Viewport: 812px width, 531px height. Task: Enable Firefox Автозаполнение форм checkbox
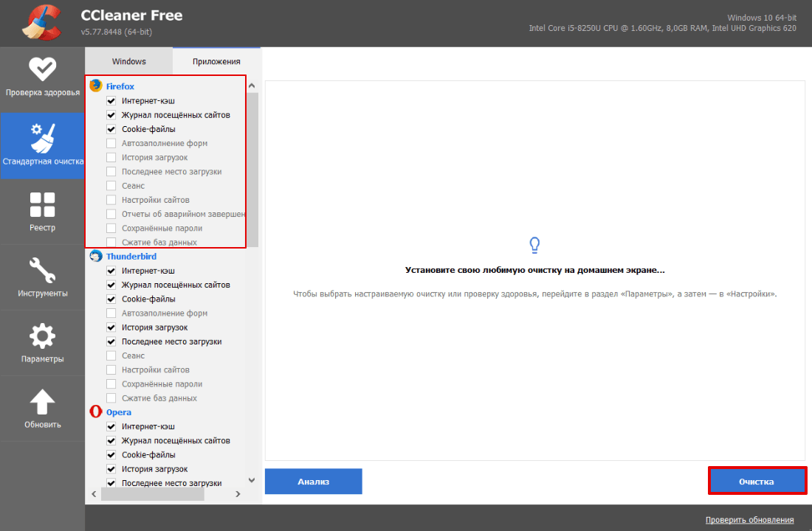coord(111,143)
